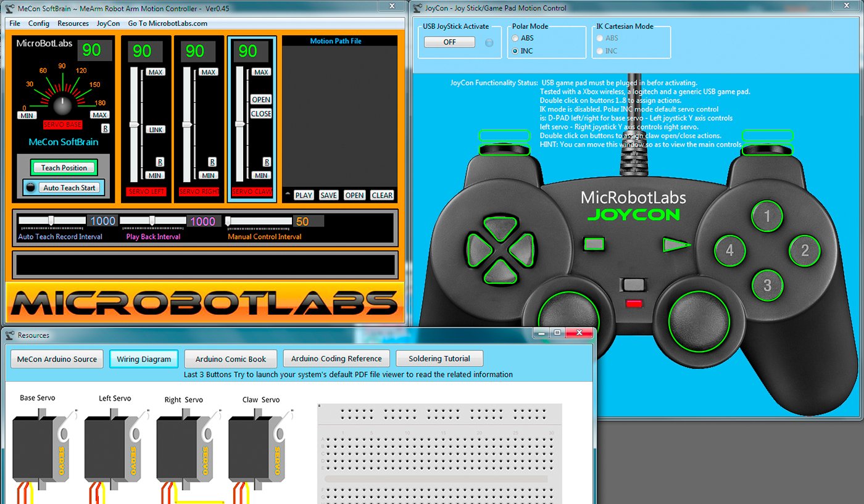
Task: Open the JoyCon menu in the menu bar
Action: point(109,23)
